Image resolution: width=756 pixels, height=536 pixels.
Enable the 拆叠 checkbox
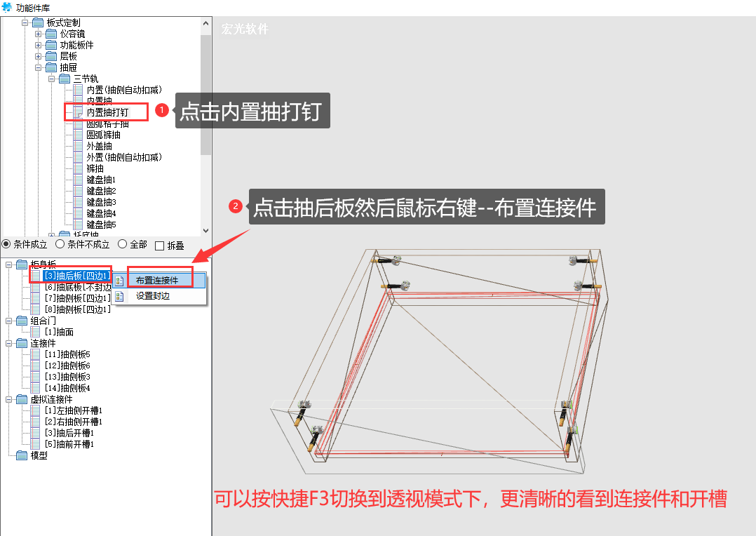coord(160,246)
